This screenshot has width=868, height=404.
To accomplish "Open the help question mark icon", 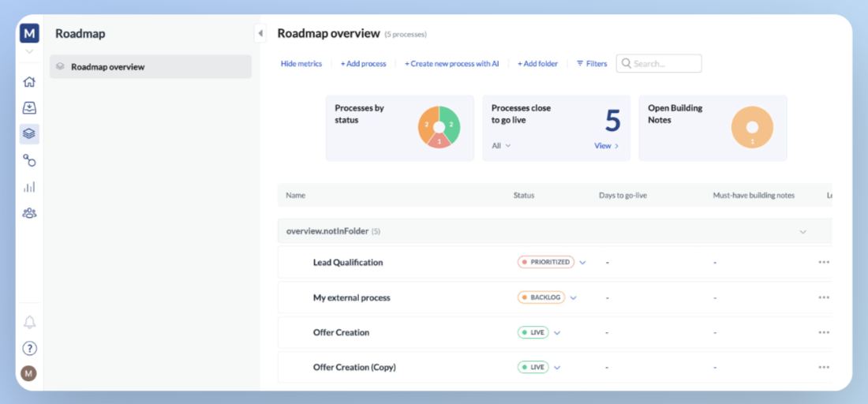I will tap(29, 348).
